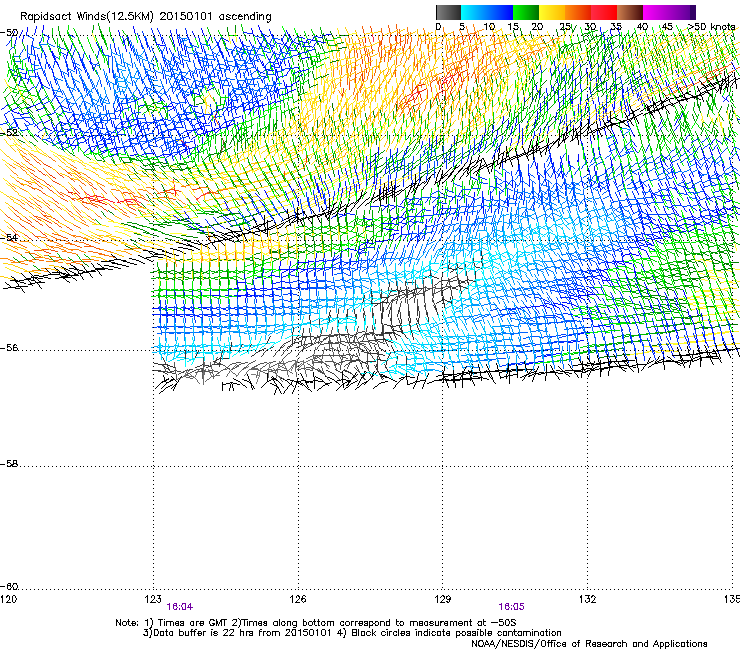Click the purple time label '16:04'
The height and width of the screenshot is (650, 740).
pos(180,607)
